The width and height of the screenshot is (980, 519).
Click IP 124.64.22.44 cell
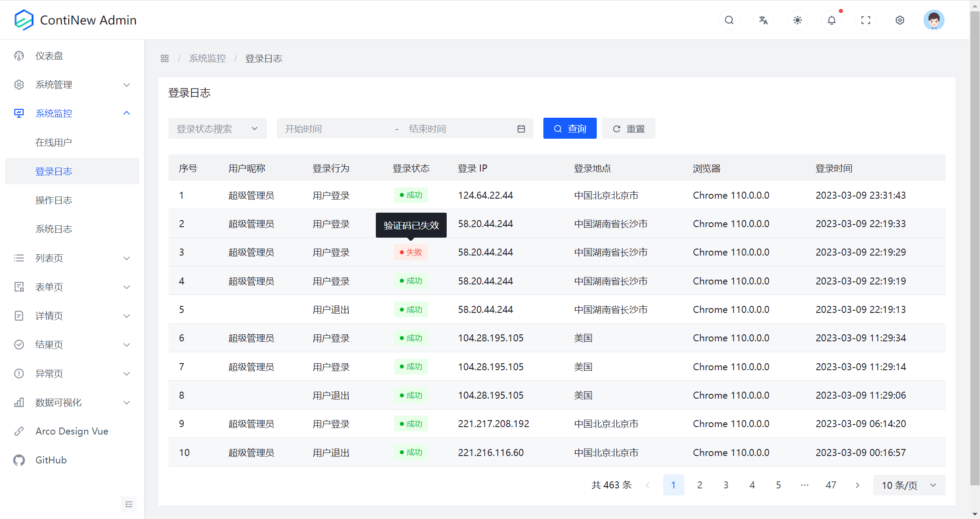click(485, 195)
